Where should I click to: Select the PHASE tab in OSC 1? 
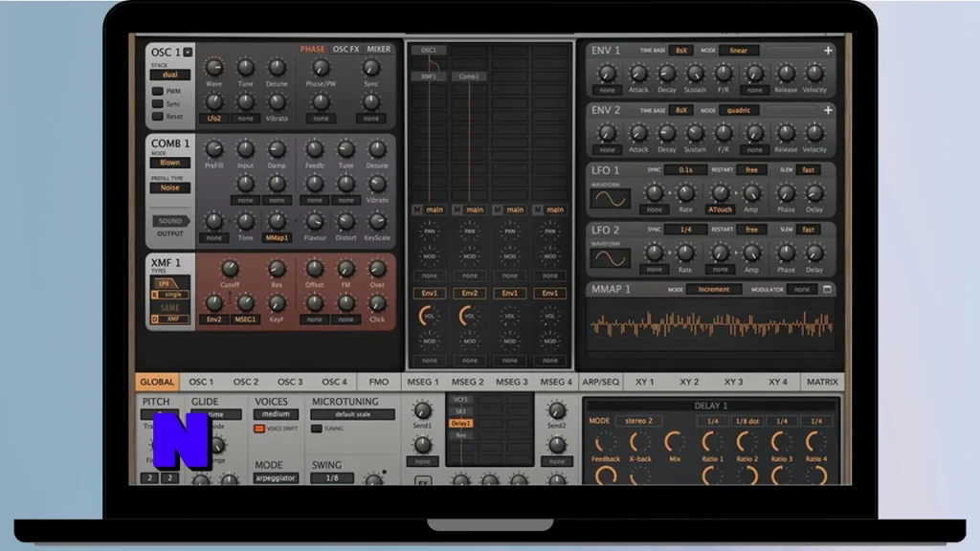[312, 49]
